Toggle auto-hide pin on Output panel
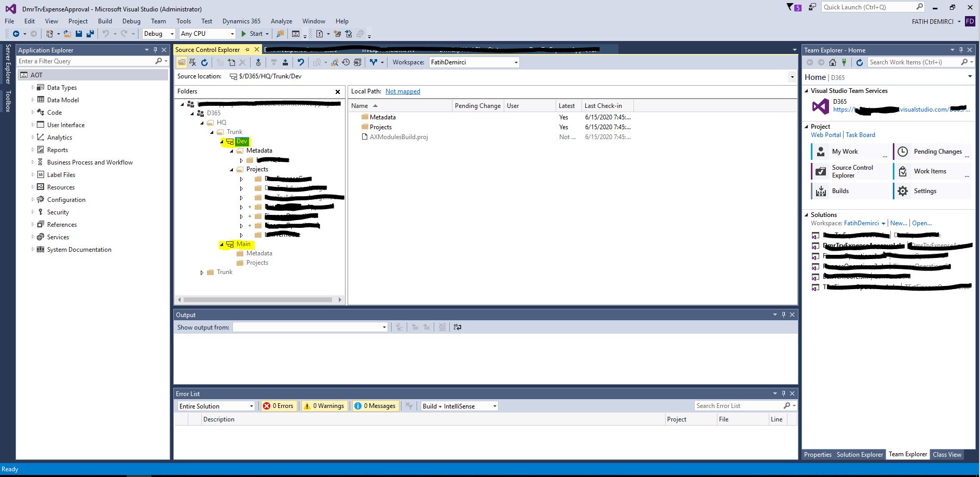This screenshot has height=477, width=980. 783,315
